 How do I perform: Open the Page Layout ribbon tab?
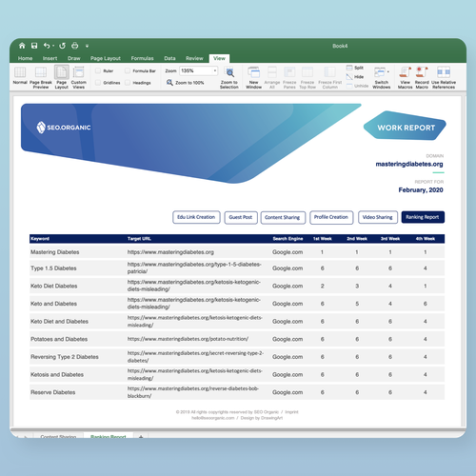[106, 58]
